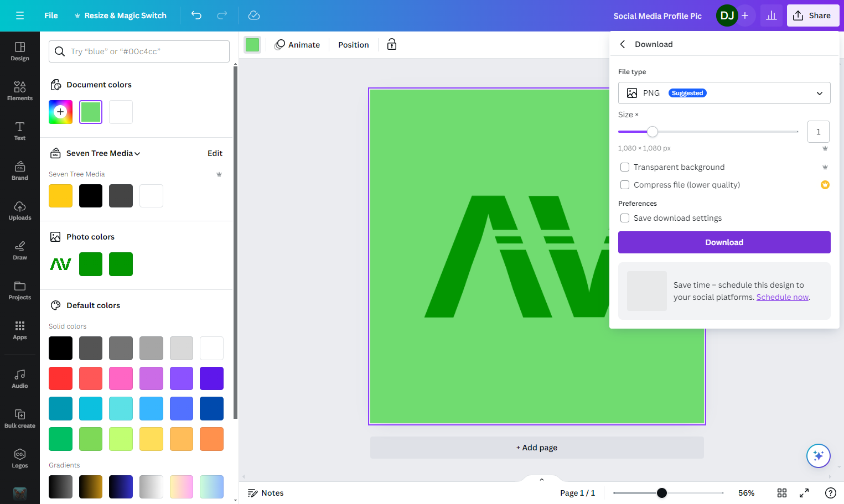The width and height of the screenshot is (844, 504).
Task: Open the Brand sidebar panel
Action: [x=20, y=171]
